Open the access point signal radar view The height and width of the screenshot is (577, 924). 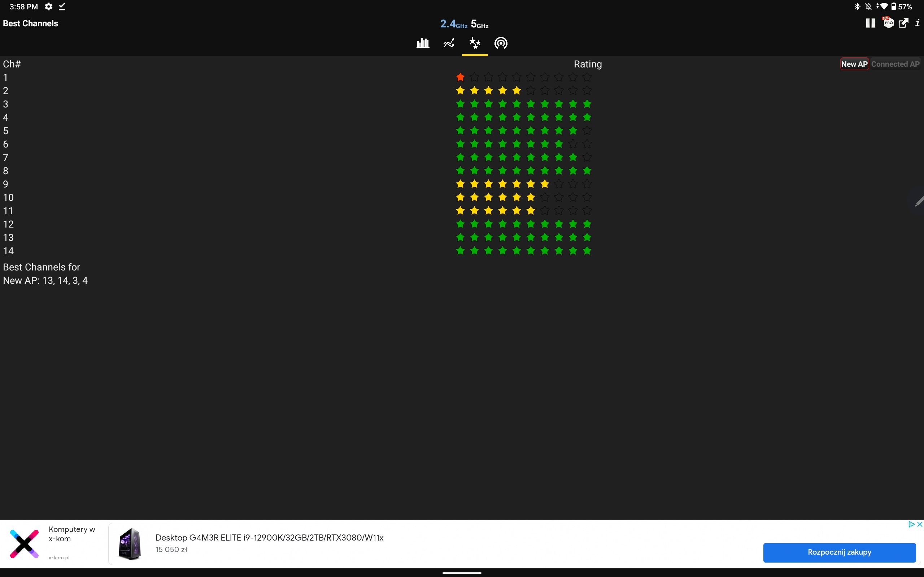501,43
